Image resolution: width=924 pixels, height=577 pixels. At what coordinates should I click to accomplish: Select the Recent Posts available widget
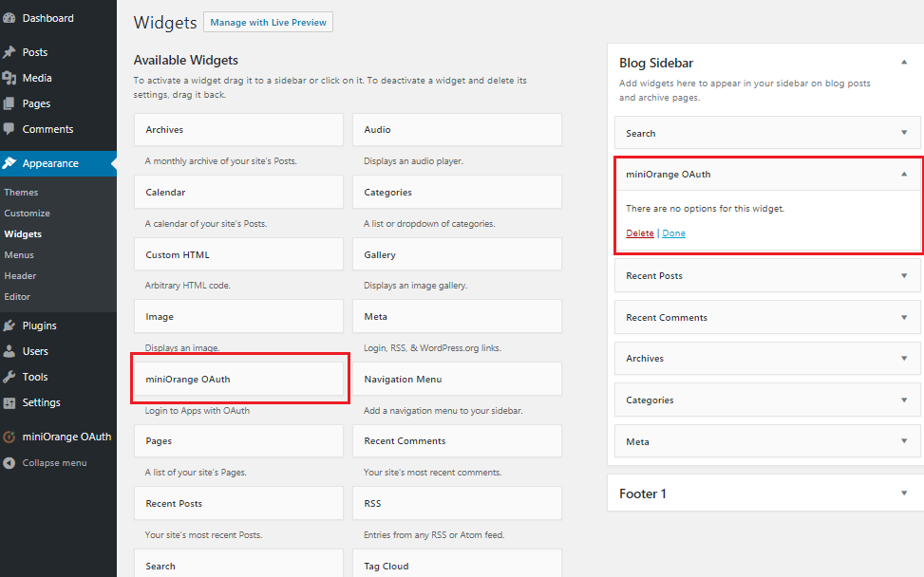pos(238,503)
